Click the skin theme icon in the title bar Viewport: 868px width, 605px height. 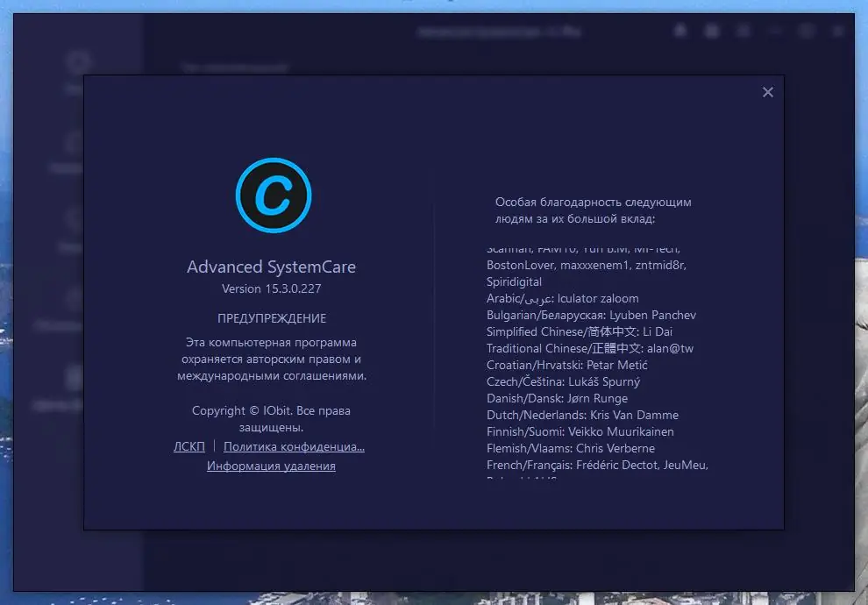[x=807, y=30]
